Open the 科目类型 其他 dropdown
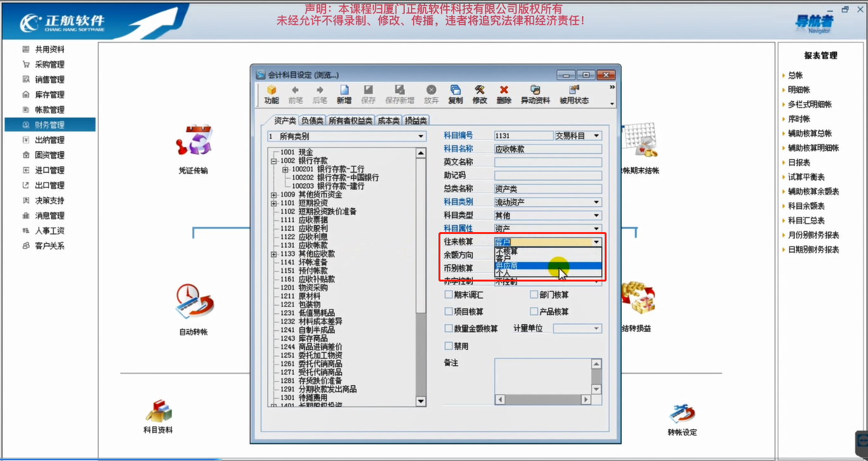 [596, 216]
